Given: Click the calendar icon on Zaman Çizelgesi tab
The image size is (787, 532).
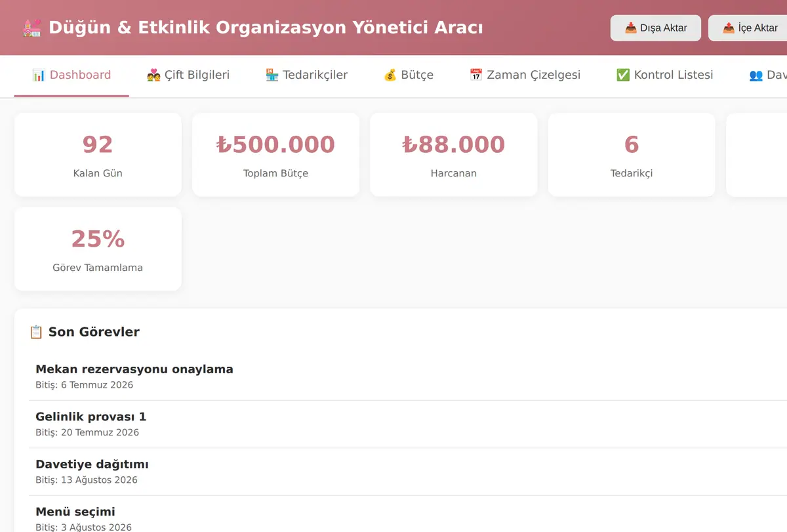Looking at the screenshot, I should pyautogui.click(x=475, y=75).
